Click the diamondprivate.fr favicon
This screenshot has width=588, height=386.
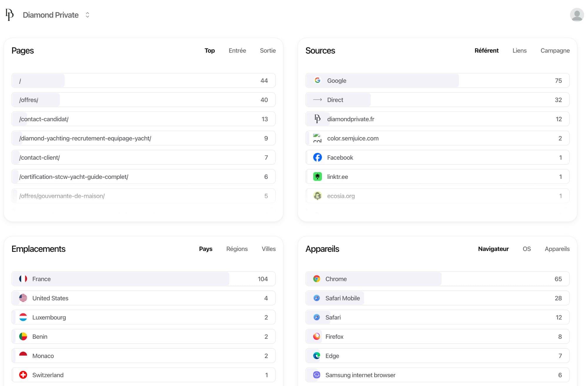coord(317,119)
